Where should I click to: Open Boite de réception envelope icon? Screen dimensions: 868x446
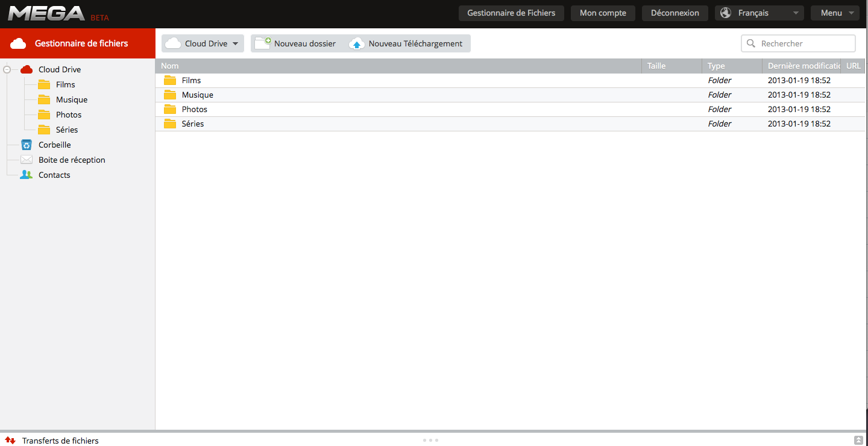point(27,160)
